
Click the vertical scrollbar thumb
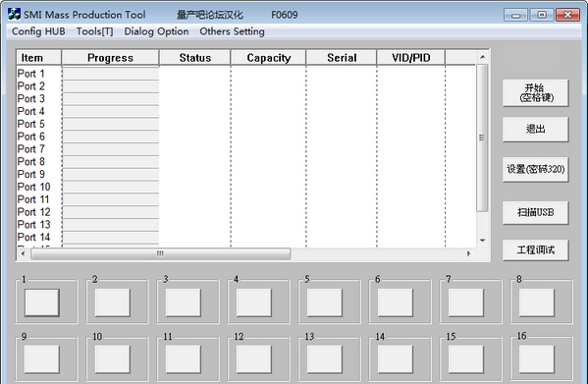pyautogui.click(x=482, y=138)
